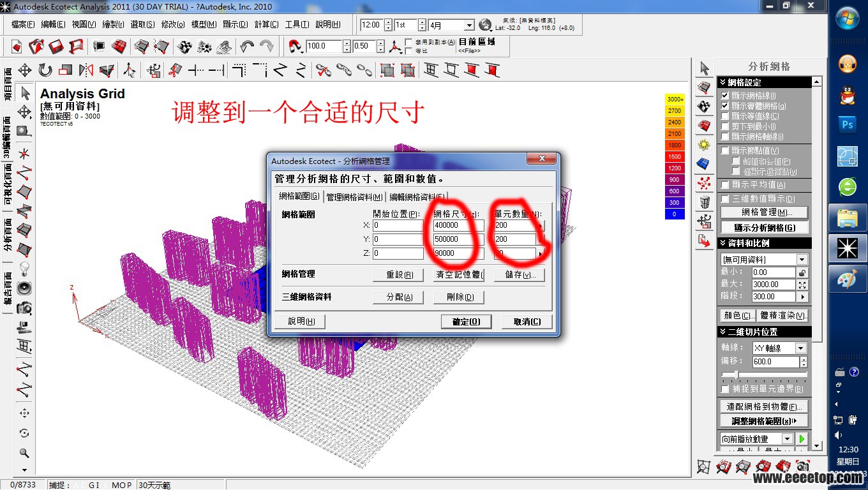Launch Photoshop from the Windows taskbar
The image size is (868, 490).
[x=848, y=125]
